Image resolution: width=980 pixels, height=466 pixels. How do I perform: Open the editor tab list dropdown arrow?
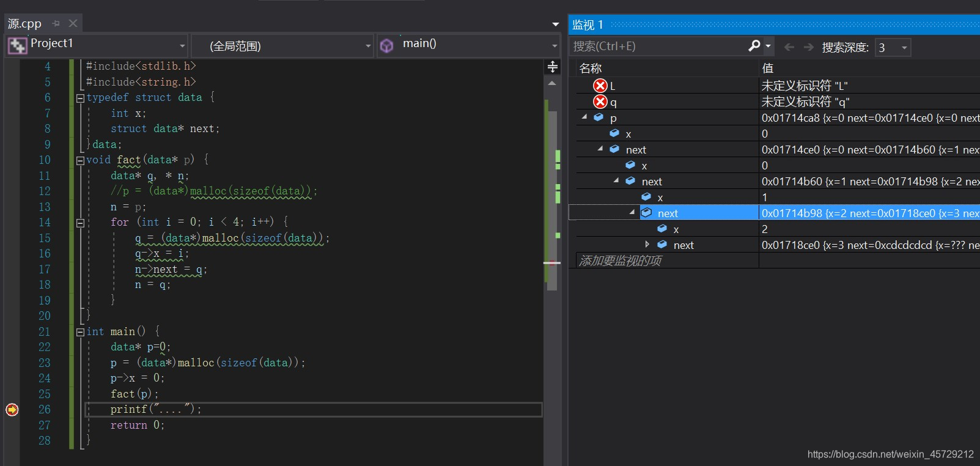tap(555, 24)
